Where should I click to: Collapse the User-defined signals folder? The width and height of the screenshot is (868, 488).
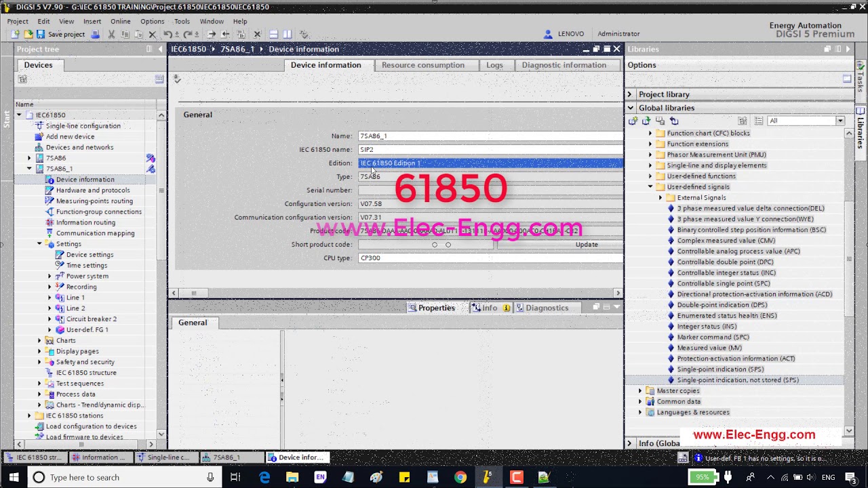650,186
